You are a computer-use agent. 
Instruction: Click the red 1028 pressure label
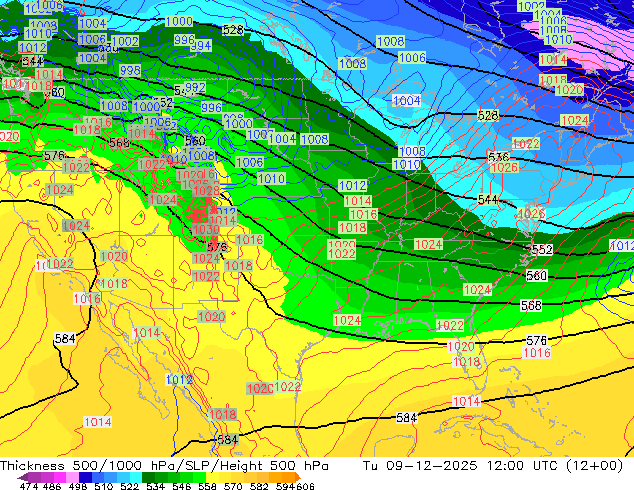coord(207,190)
